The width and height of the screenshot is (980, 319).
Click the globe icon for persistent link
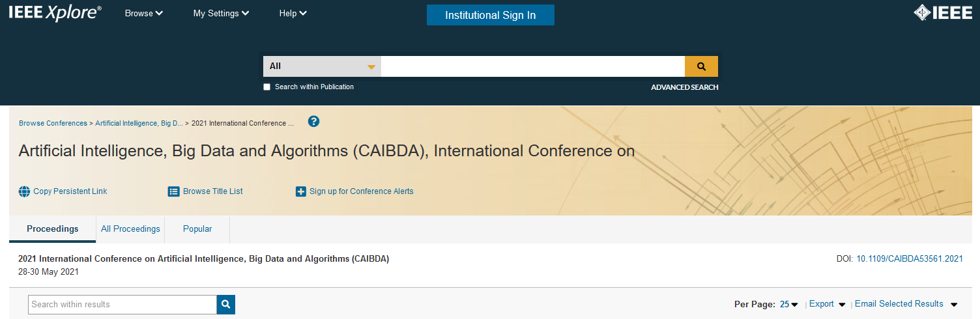coord(25,191)
